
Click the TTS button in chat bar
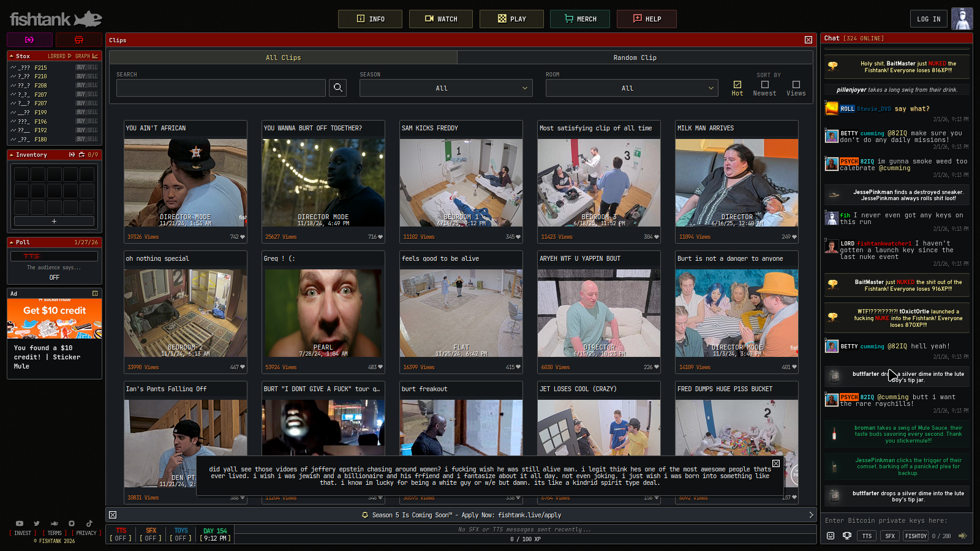point(867,536)
